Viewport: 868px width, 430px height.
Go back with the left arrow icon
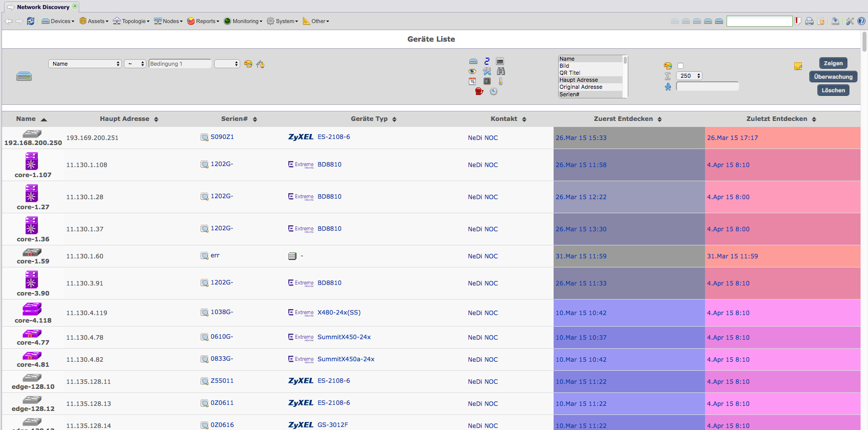[9, 21]
